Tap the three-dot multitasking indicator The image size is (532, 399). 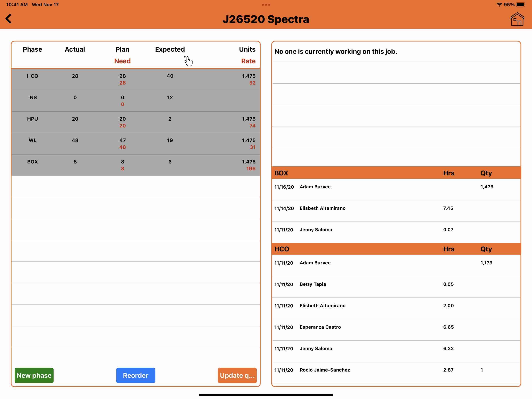[266, 5]
